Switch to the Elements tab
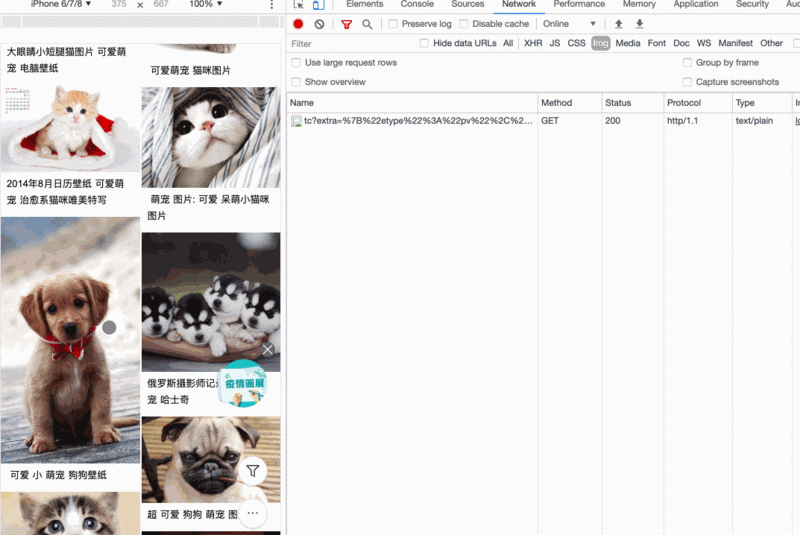The image size is (800, 535). pos(364,4)
